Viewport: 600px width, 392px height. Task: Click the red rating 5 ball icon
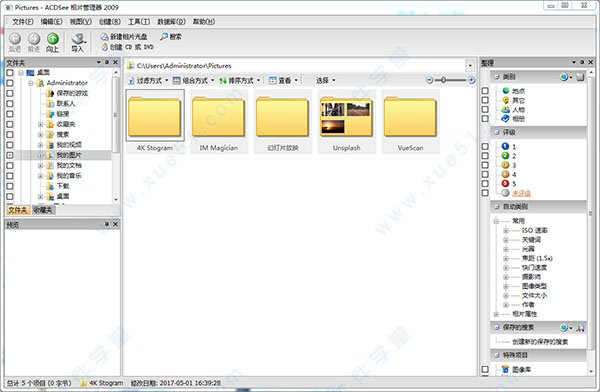[x=505, y=183]
